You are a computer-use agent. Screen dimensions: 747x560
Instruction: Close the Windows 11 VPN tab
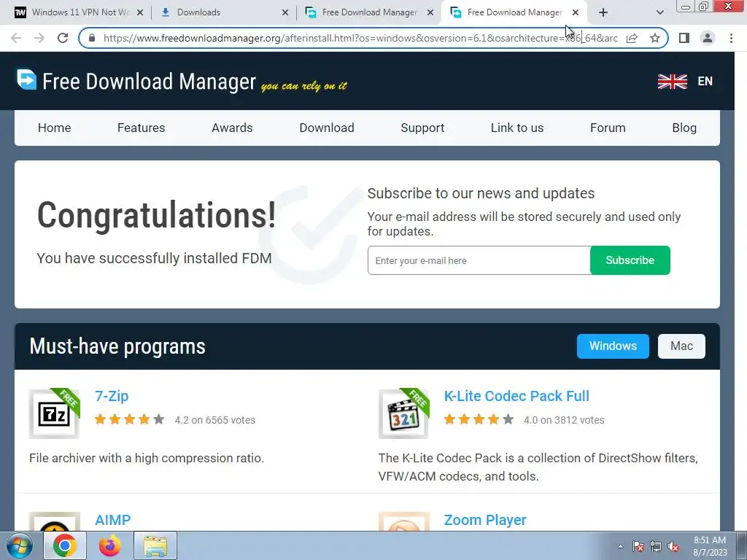pos(140,13)
